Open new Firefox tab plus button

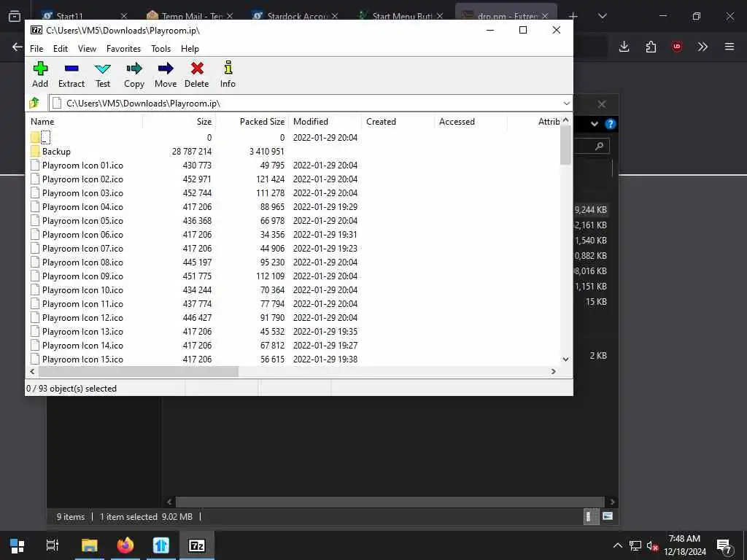573,16
